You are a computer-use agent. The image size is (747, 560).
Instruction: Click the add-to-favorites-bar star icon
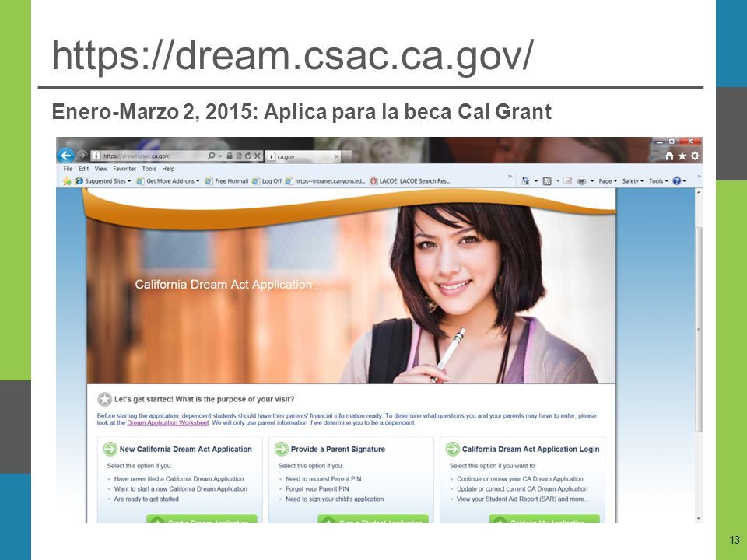point(67,181)
